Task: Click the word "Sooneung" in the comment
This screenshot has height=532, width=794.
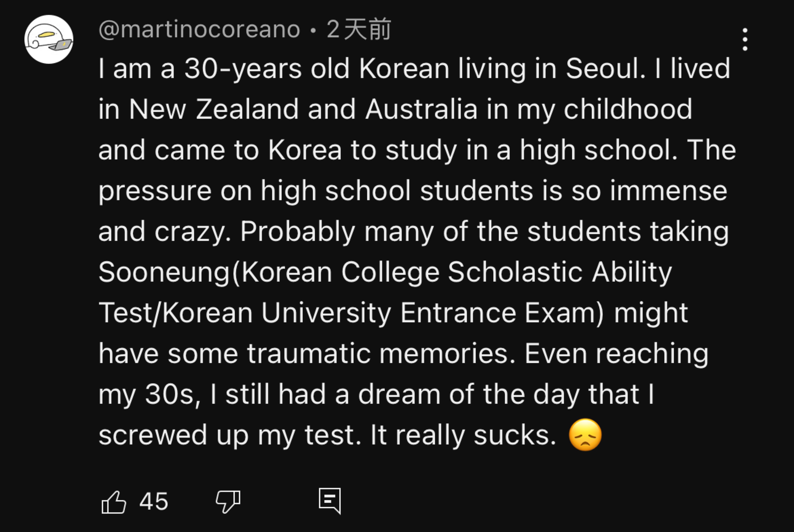Action: [164, 272]
